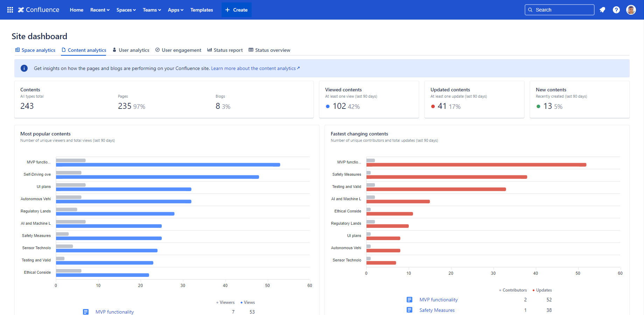
Task: Open the notifications icon in header
Action: coord(602,10)
